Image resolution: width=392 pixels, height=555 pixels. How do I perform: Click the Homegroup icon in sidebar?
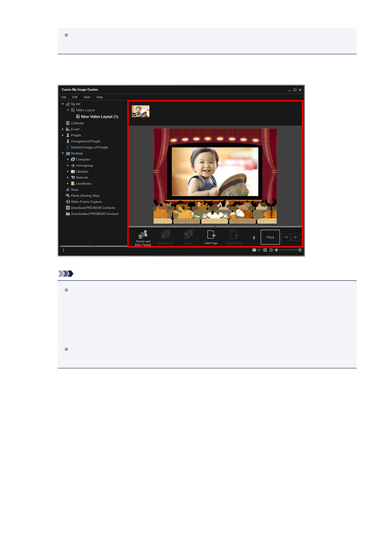(x=73, y=165)
